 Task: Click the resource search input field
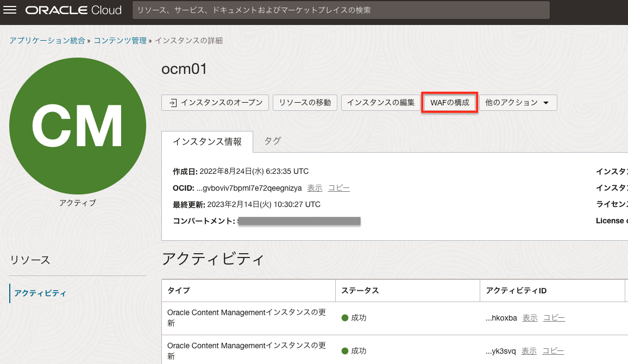341,10
